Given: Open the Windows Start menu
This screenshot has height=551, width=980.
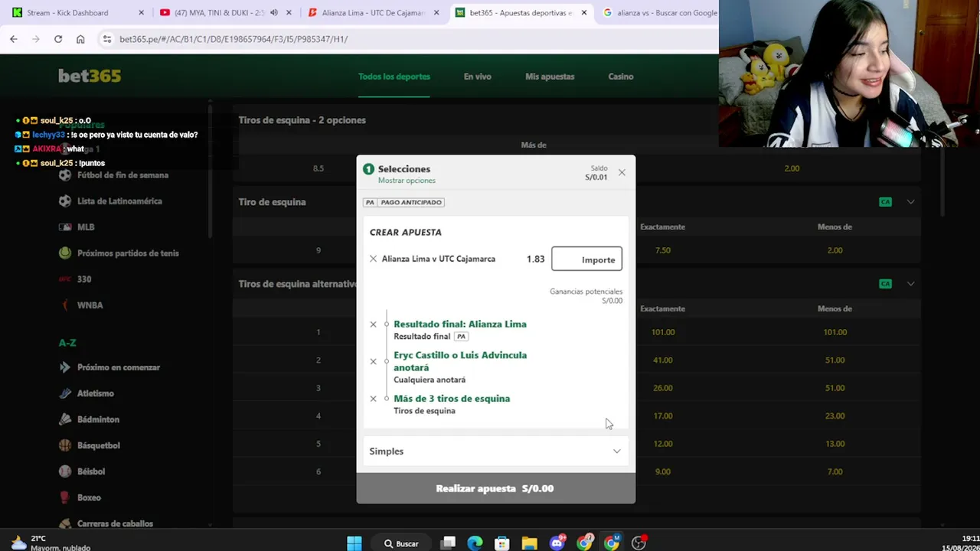Looking at the screenshot, I should pos(354,543).
